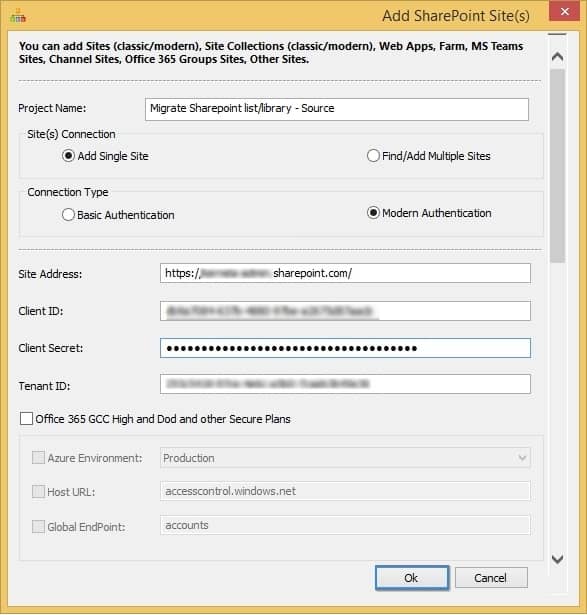587x615 pixels.
Task: Choose Modern Authentication connection type
Action: pyautogui.click(x=429, y=213)
